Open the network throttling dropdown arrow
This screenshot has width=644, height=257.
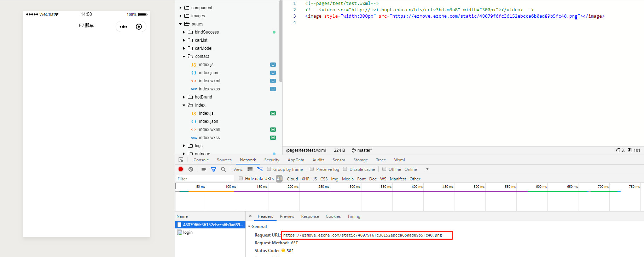tap(427, 169)
